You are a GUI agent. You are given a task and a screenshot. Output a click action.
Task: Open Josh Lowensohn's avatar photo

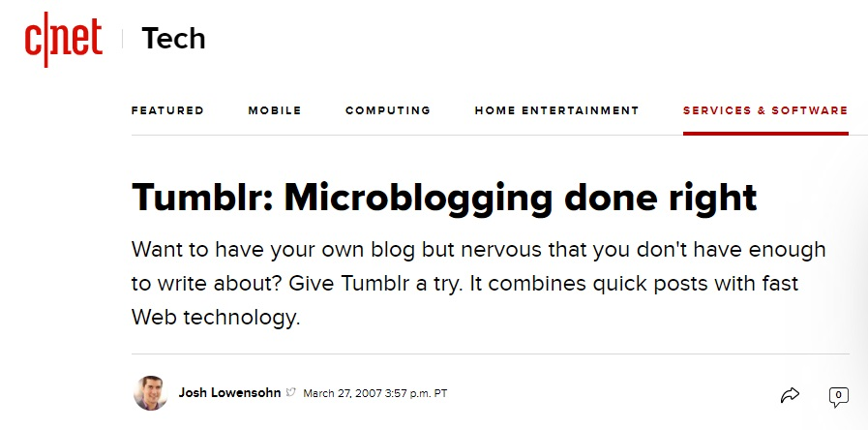coord(151,393)
